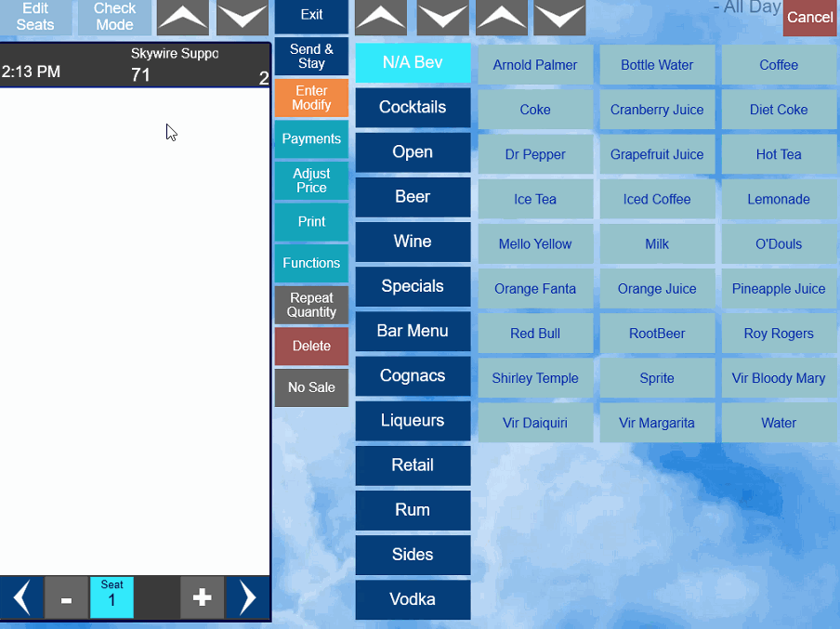Add a Bottle Water

(x=657, y=65)
